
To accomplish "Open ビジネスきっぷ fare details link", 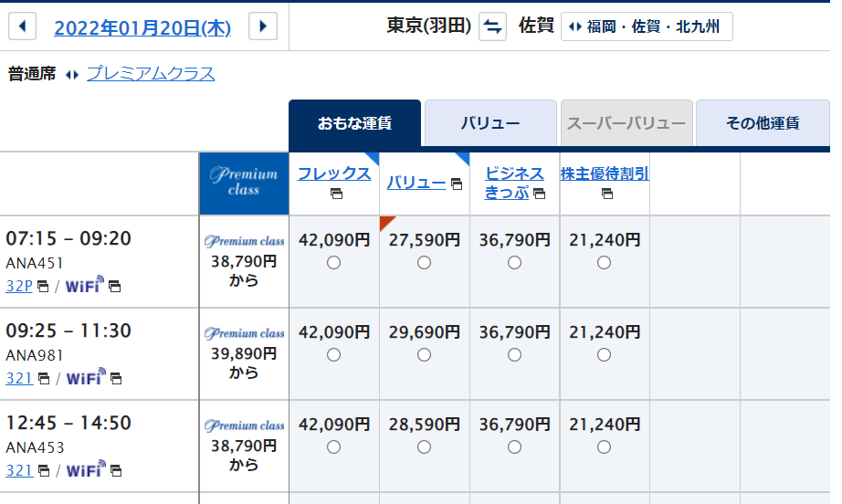I will [514, 183].
